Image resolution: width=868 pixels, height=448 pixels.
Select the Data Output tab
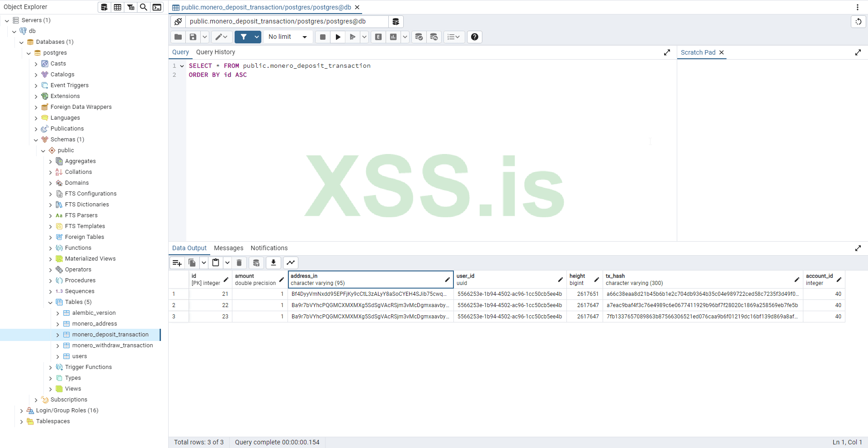189,248
